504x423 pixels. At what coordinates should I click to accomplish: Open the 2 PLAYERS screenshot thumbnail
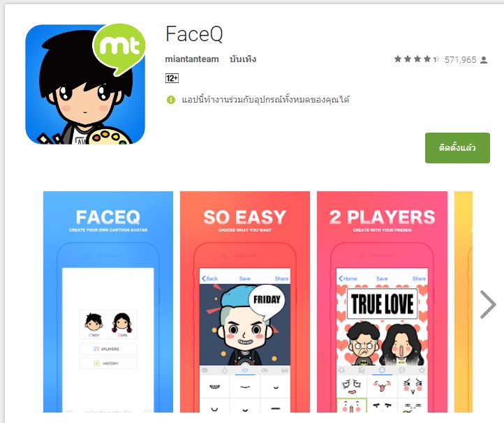(x=382, y=302)
